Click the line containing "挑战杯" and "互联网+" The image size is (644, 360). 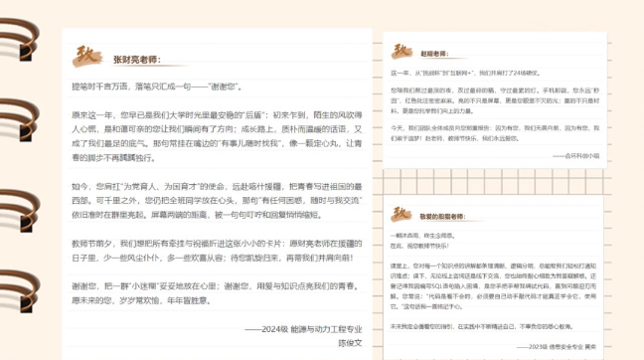pyautogui.click(x=465, y=74)
